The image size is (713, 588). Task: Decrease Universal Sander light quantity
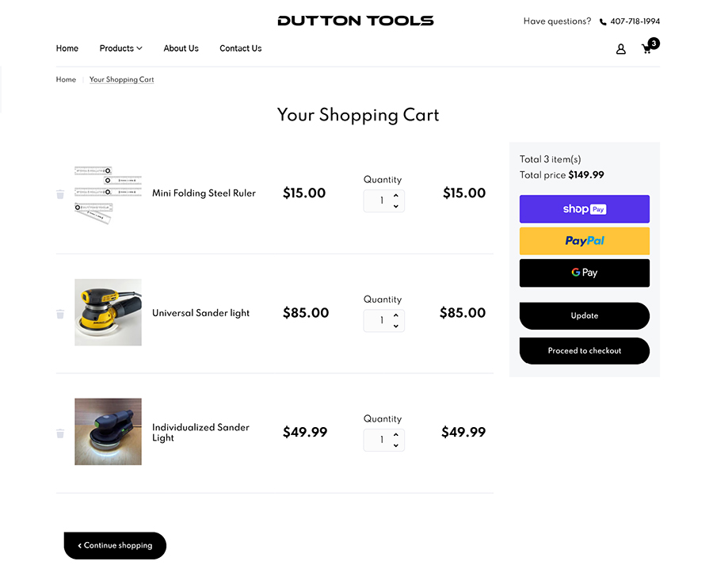coord(395,324)
